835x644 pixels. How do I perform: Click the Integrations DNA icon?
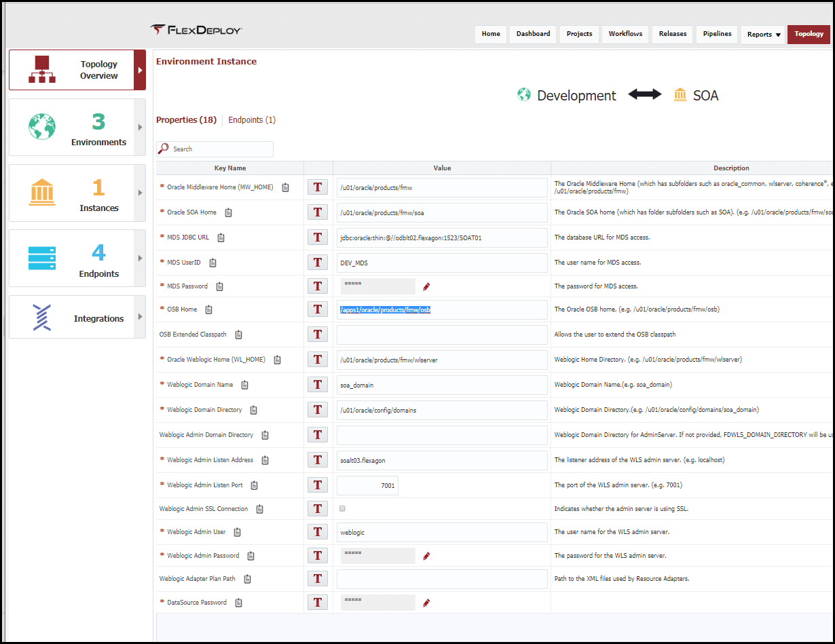click(42, 317)
